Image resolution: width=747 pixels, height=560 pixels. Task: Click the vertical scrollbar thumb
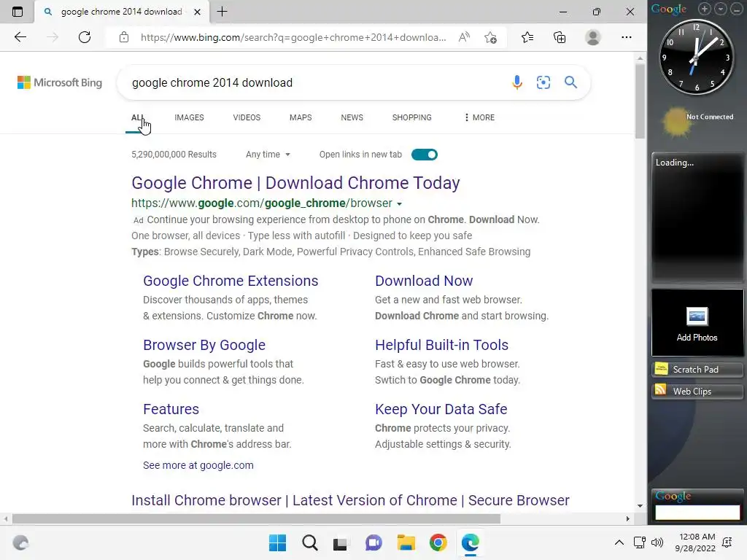[x=640, y=101]
